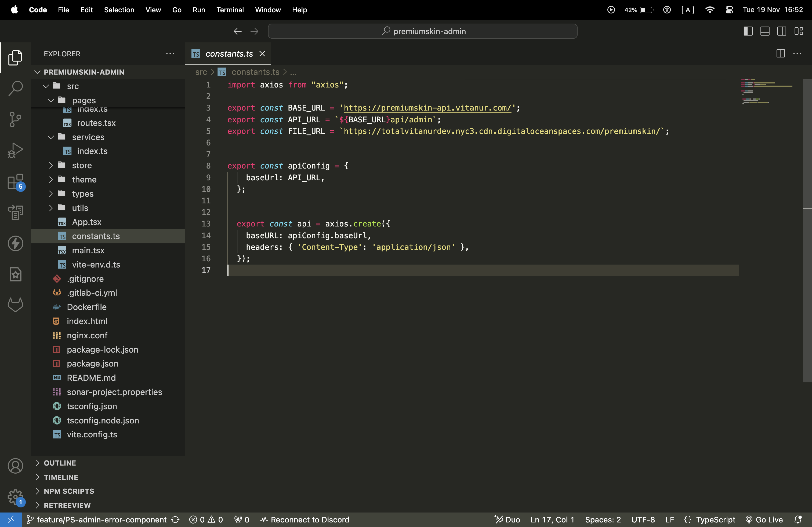Click the battery status in menu bar
Viewport: 812px width, 527px height.
pos(639,10)
